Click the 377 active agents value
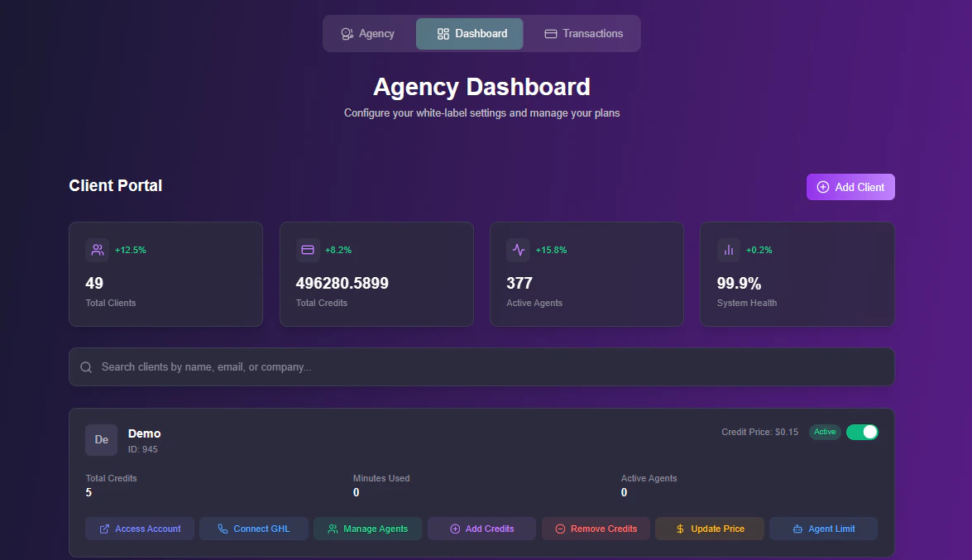The image size is (972, 560). (x=520, y=284)
